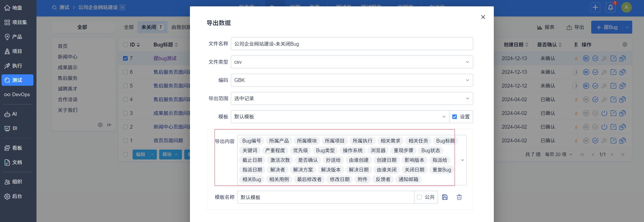
Task: Open the 公司企业网站建设 product switcher dropdown
Action: point(122,7)
